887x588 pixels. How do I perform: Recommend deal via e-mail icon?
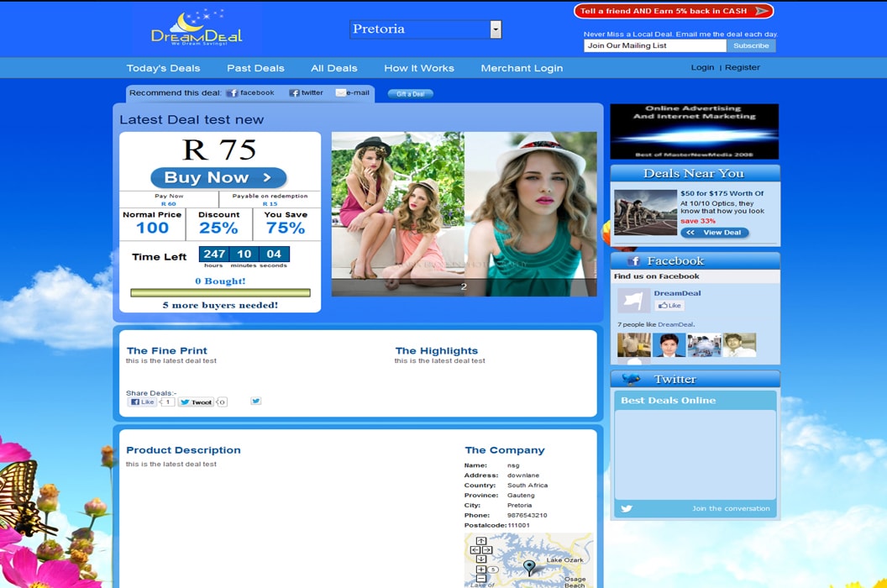tap(340, 92)
